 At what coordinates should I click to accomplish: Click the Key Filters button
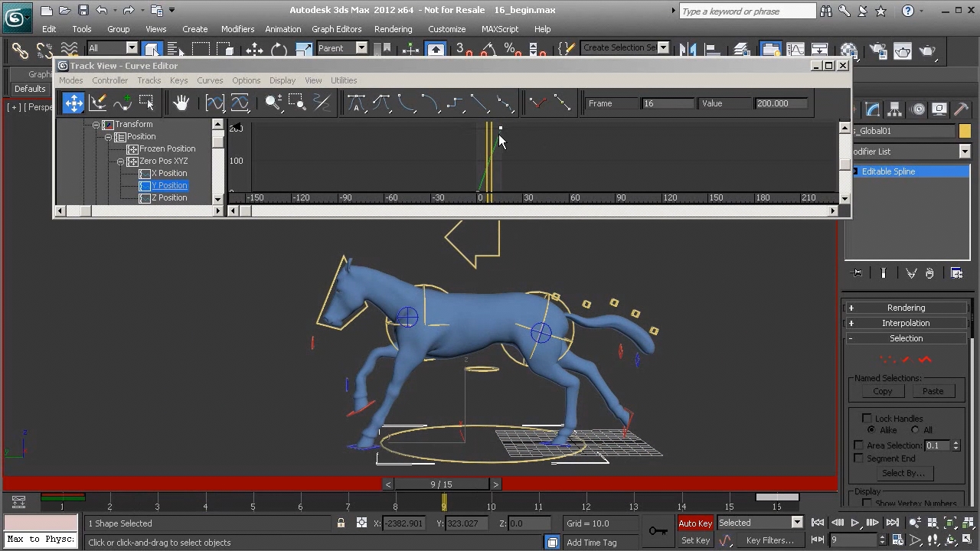tap(769, 540)
